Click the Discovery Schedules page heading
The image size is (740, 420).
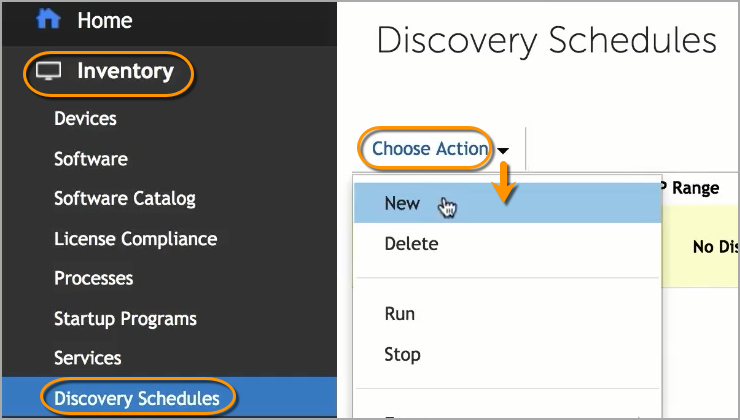coord(546,41)
